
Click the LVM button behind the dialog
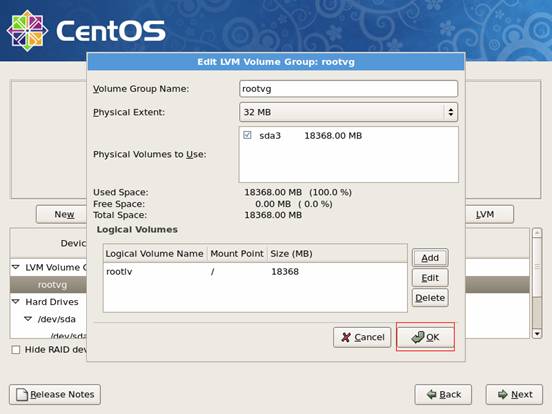(489, 214)
